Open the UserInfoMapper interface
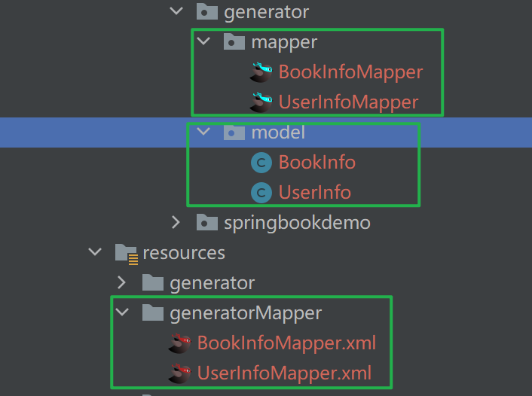This screenshot has height=396, width=532. 348,102
